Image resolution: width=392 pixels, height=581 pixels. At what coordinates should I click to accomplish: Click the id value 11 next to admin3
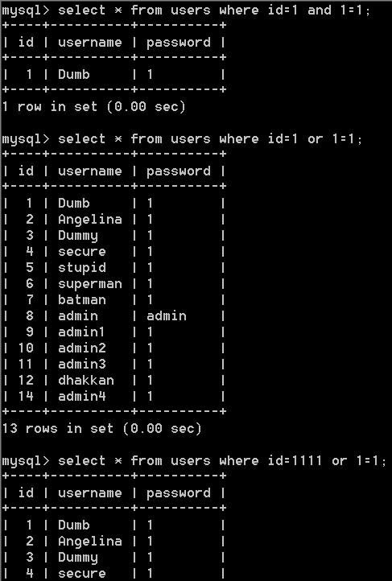coord(26,365)
